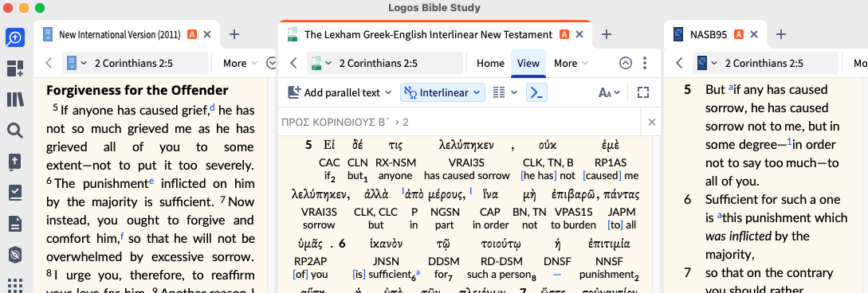
Task: Enter full-screen reading view icon
Action: pyautogui.click(x=642, y=92)
